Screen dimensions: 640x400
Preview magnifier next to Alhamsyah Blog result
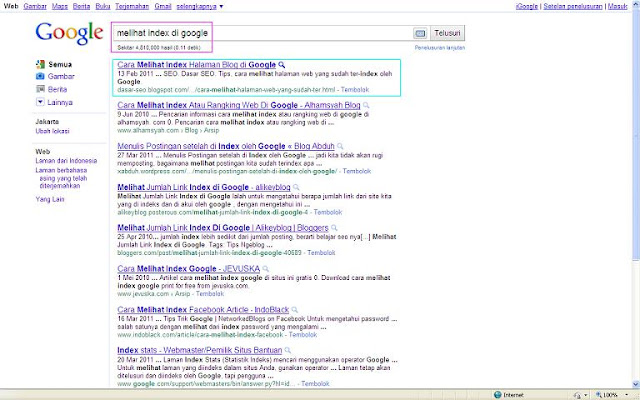tap(366, 105)
